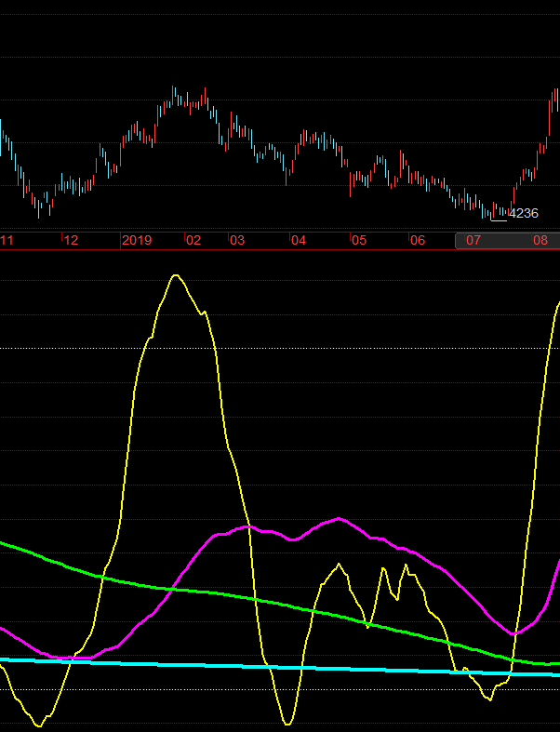Viewport: 560px width, 732px height.
Task: Select the cyan indicator line
Action: [280, 668]
